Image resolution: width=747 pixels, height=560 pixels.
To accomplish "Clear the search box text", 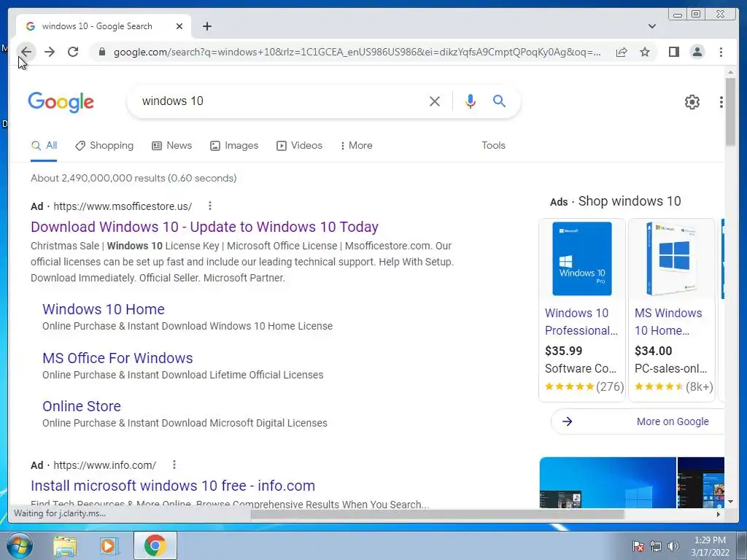I will 435,101.
